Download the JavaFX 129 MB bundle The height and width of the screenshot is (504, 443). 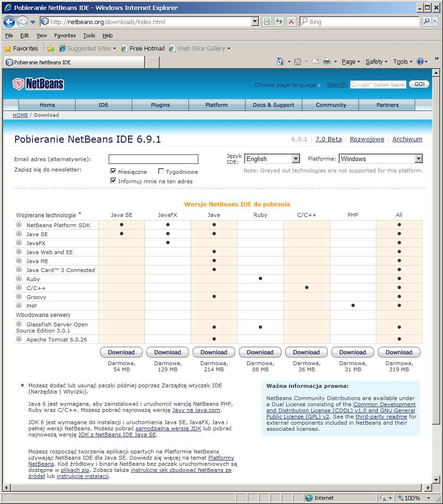168,352
